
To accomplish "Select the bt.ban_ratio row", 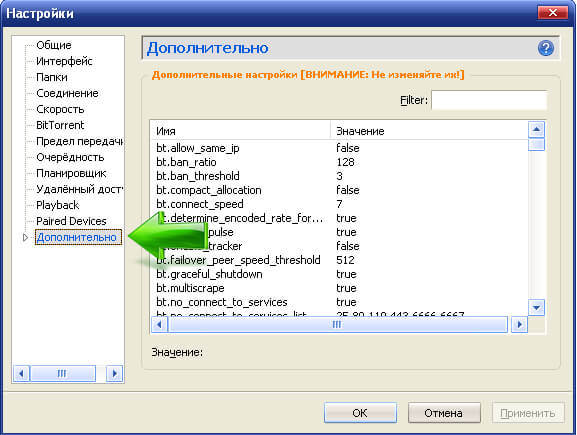I will (339, 162).
